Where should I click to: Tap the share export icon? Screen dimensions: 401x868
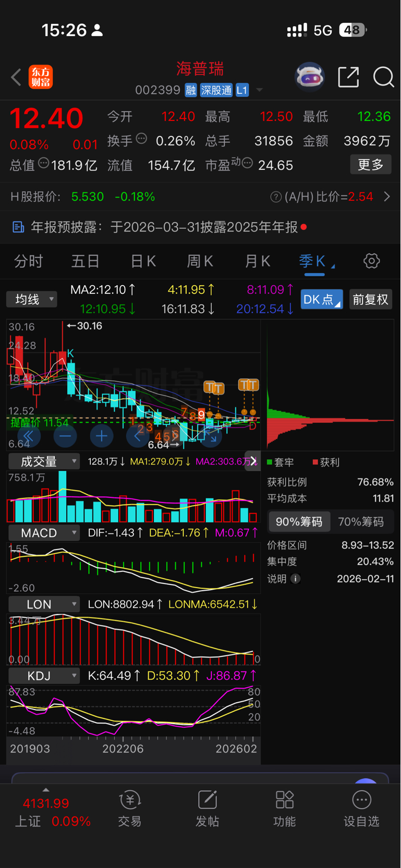pos(348,77)
